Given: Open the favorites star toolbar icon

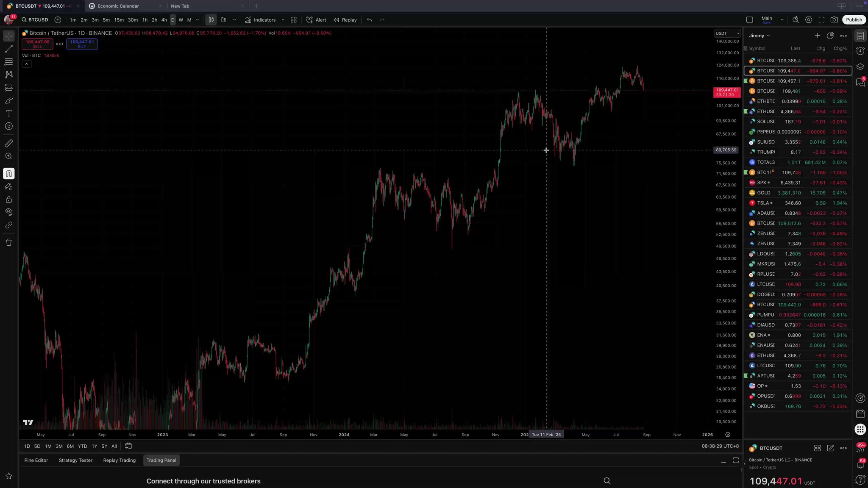Looking at the screenshot, I should click(9, 476).
